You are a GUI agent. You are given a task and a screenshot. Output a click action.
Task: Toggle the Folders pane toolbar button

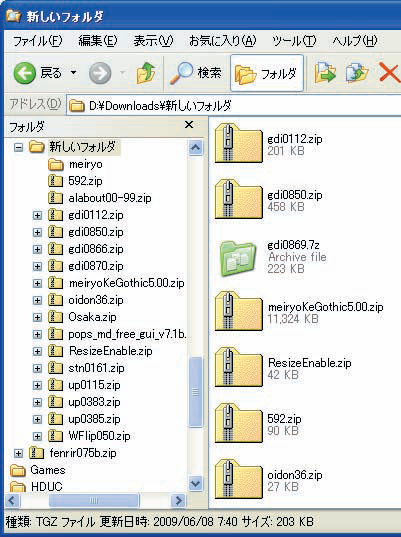(267, 73)
